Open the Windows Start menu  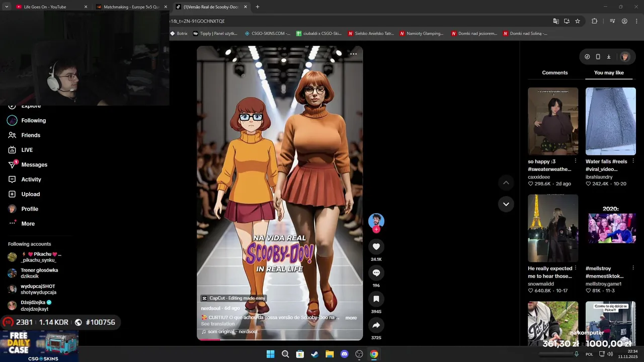click(270, 354)
